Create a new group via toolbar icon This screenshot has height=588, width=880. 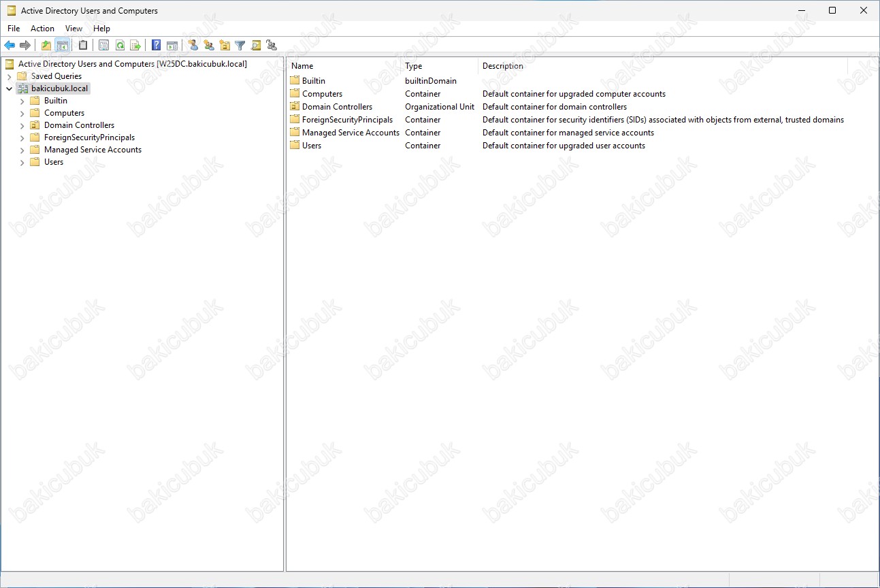(x=209, y=46)
